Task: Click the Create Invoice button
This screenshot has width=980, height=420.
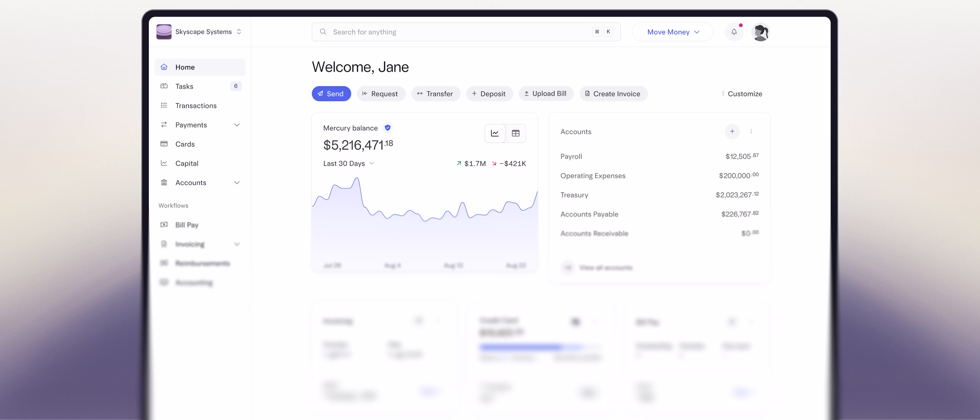Action: point(613,94)
